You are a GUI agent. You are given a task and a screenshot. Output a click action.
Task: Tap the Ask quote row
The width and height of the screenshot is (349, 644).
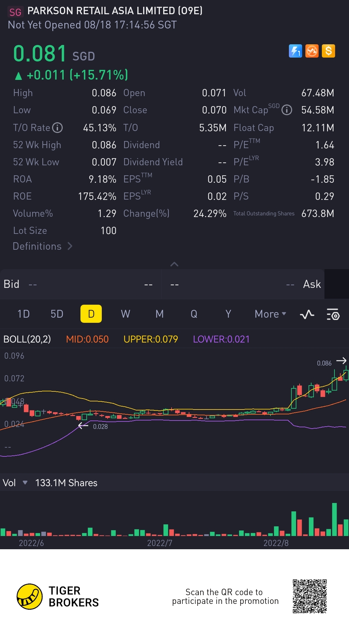243,284
